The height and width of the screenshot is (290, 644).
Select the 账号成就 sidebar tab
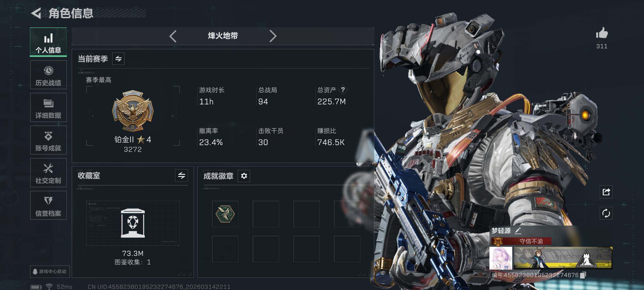(x=48, y=140)
